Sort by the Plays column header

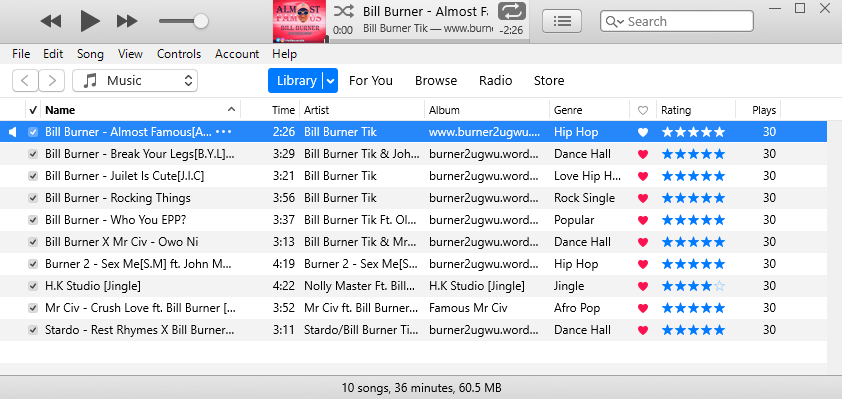pyautogui.click(x=758, y=110)
